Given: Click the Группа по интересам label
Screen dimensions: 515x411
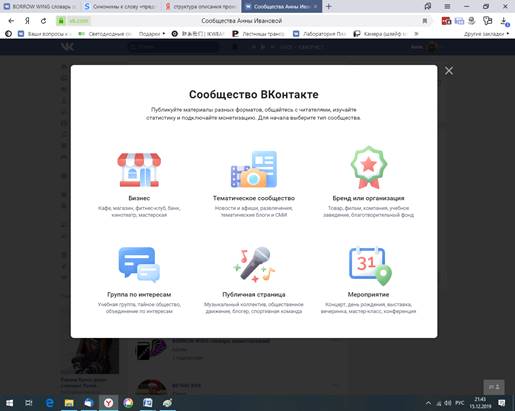Looking at the screenshot, I should [139, 294].
